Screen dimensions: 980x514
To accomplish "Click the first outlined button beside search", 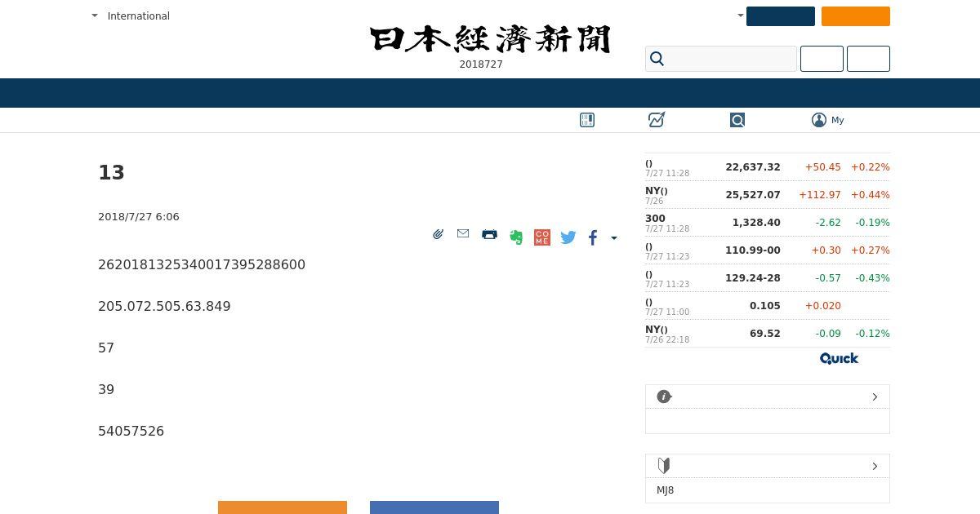I will click(x=822, y=59).
